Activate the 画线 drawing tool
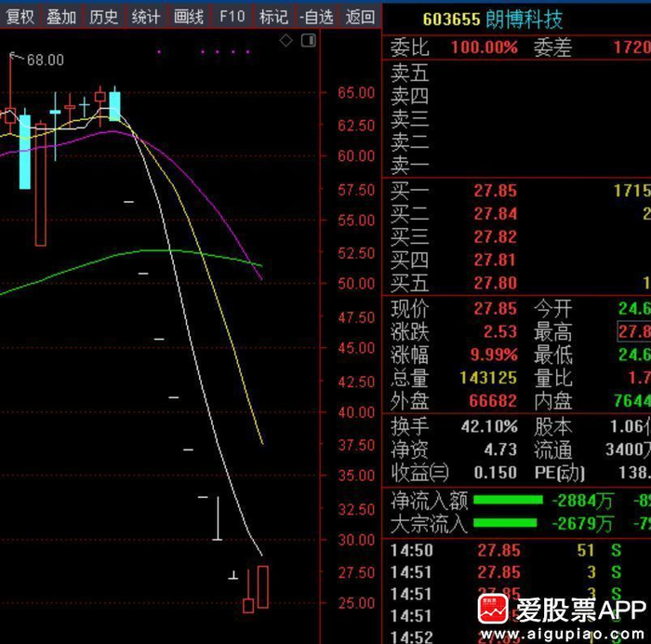 189,17
